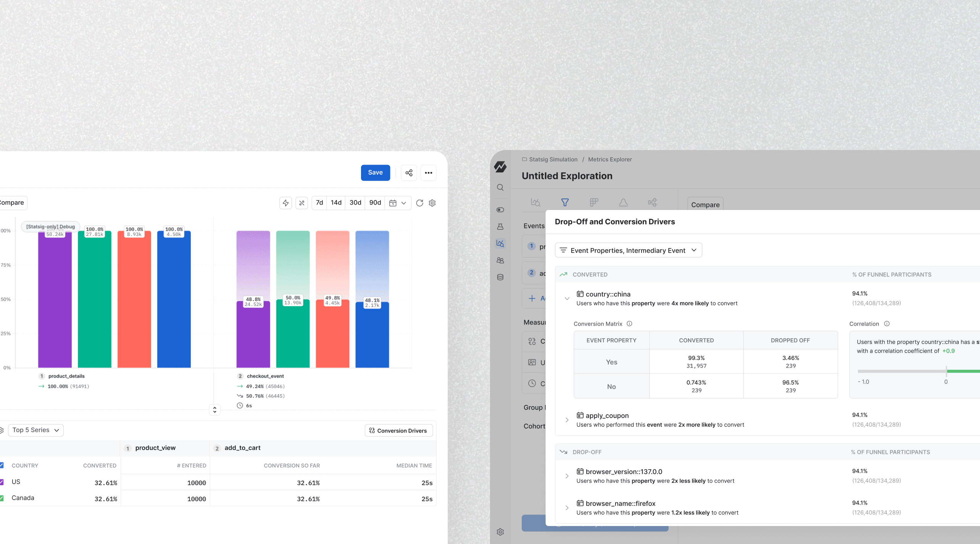
Task: Toggle the COUNTRY header select-all checkbox
Action: coord(2,465)
